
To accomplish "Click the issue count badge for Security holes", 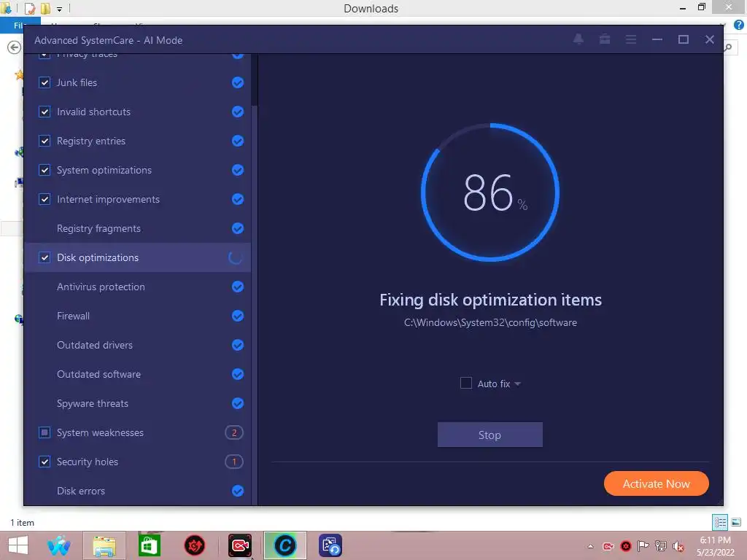I will (x=234, y=462).
